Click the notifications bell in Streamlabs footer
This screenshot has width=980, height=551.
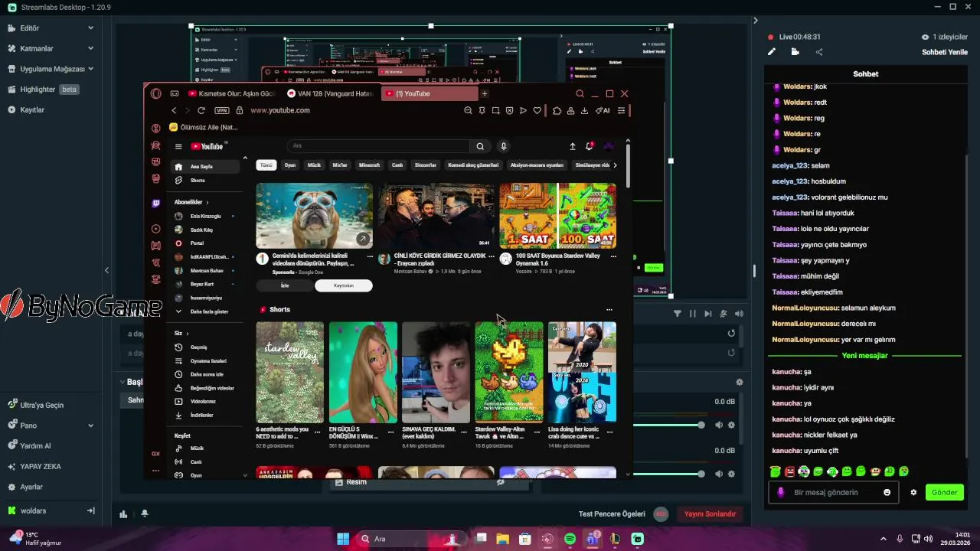[x=145, y=514]
